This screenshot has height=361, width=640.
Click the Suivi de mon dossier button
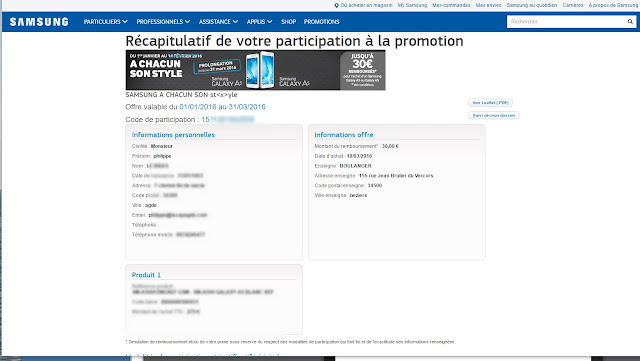[x=493, y=116]
